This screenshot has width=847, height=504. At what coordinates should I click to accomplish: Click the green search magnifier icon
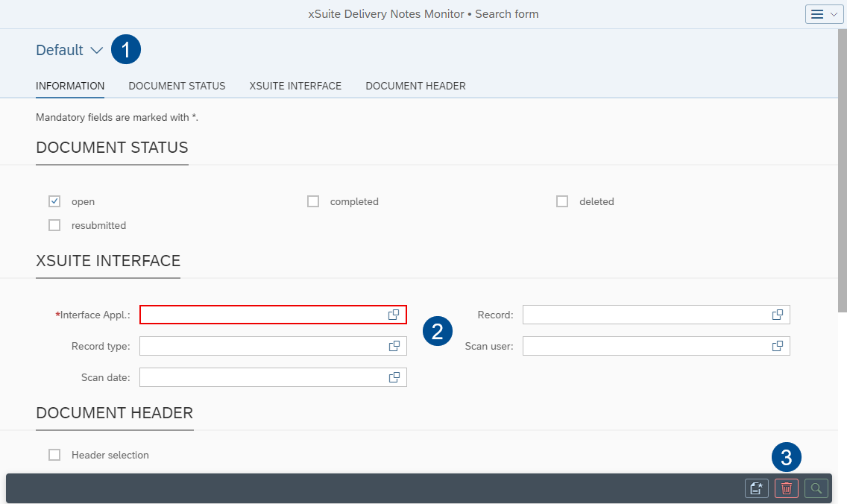[x=816, y=488]
